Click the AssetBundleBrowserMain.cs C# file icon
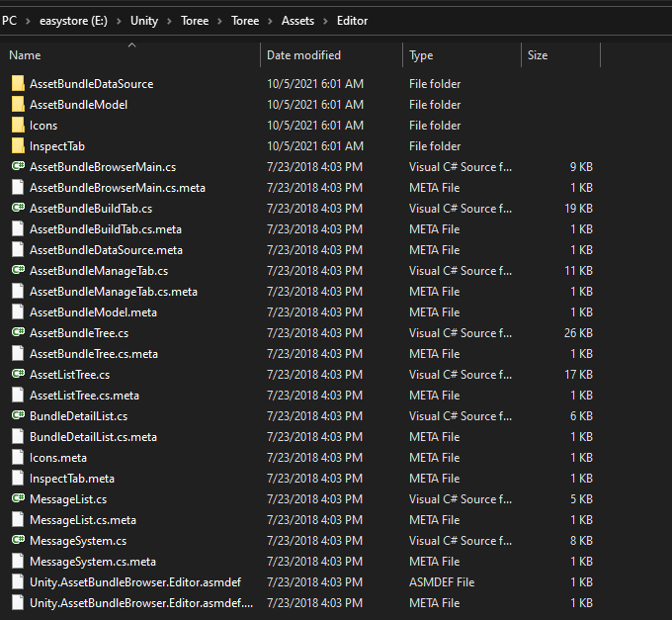 point(18,167)
